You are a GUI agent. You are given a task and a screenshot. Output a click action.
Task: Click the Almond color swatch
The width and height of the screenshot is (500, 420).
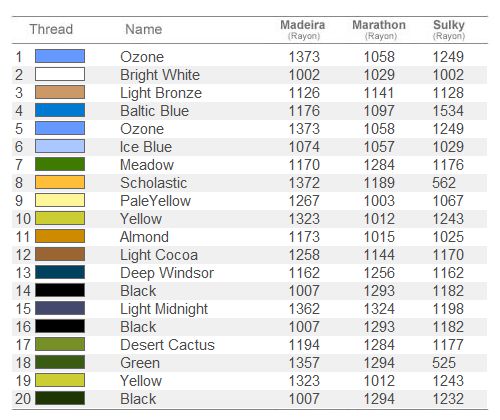coord(60,236)
